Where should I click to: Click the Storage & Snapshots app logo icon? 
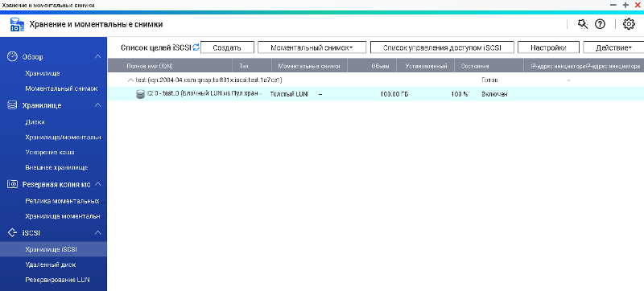click(17, 25)
